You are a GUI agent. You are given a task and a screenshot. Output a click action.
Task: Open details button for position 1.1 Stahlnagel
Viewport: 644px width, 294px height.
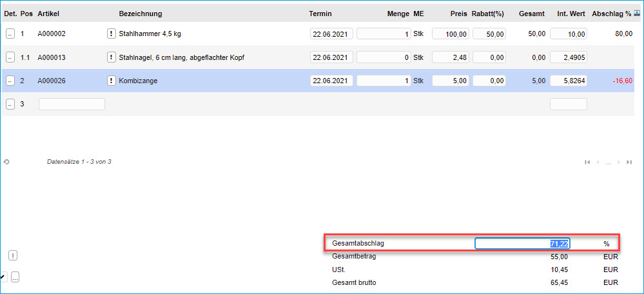10,57
